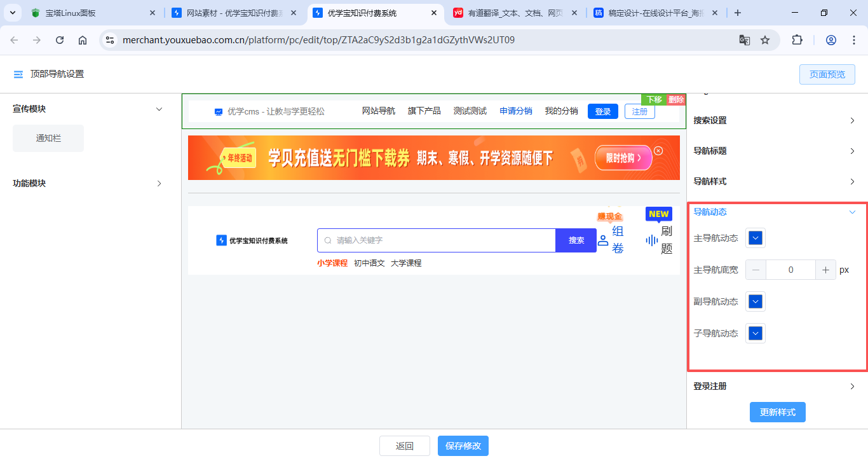This screenshot has width=868, height=463.
Task: Click the 刷题 sound wave icon
Action: tap(652, 240)
